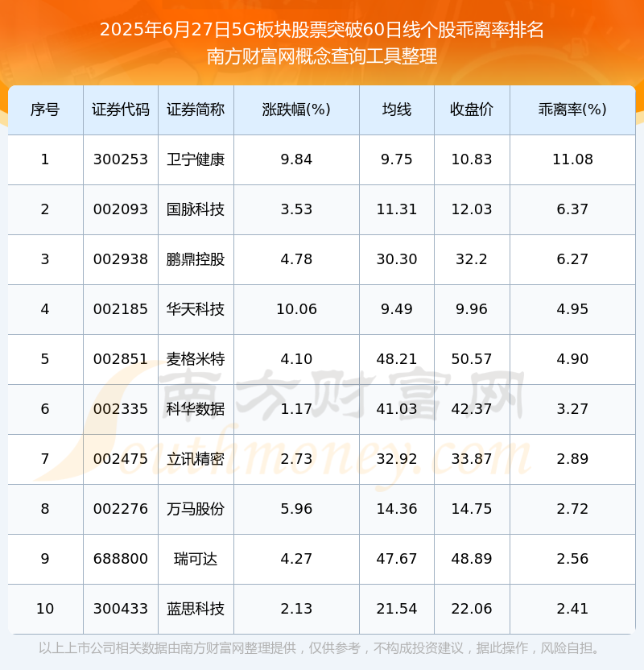
Task: Select stock code 002851
Action: point(121,359)
